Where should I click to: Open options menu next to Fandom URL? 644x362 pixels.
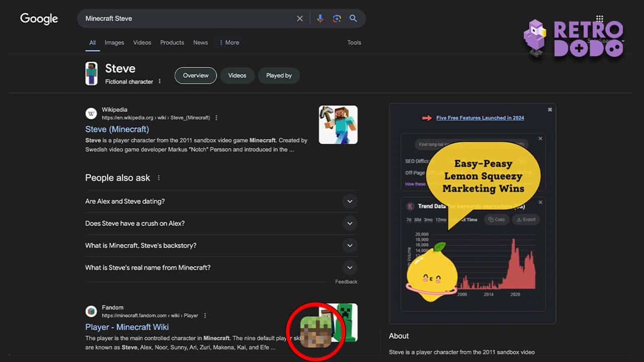pos(205,316)
